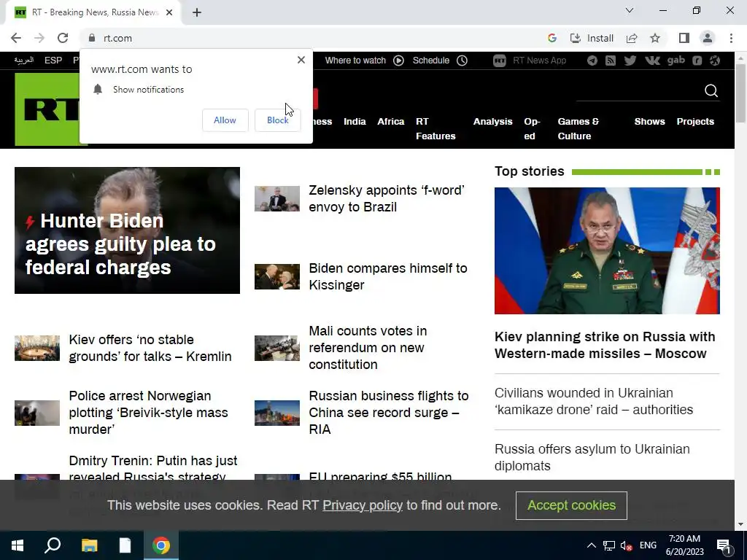
Task: Open a new browser tab
Action: click(197, 12)
